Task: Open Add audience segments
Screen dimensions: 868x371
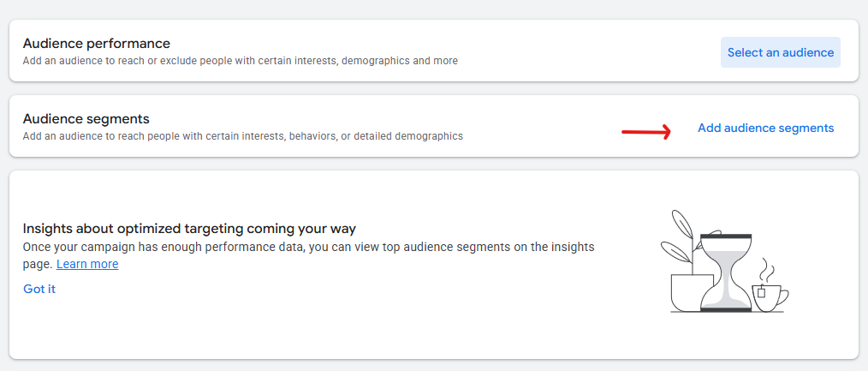Action: (x=765, y=128)
